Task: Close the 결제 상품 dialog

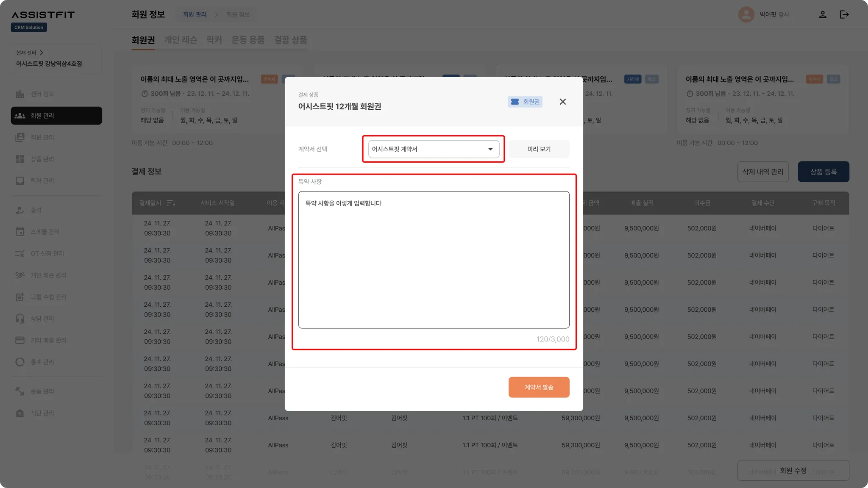Action: 562,102
